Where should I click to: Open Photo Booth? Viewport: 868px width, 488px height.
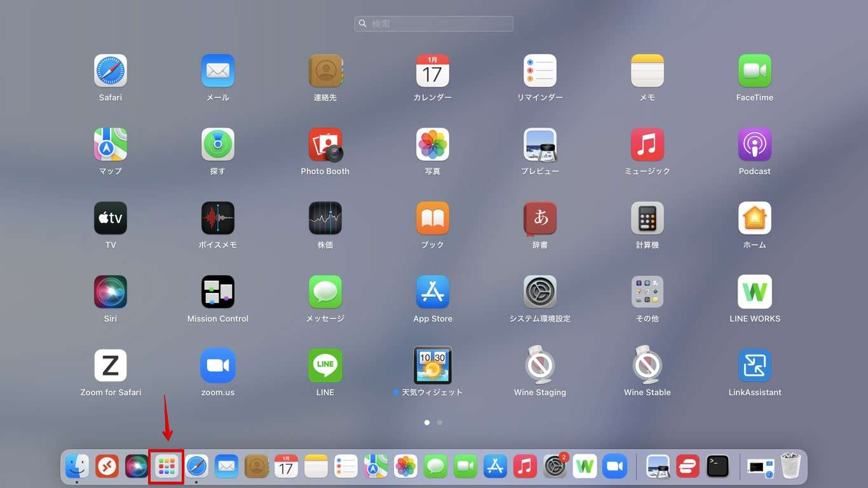[325, 144]
